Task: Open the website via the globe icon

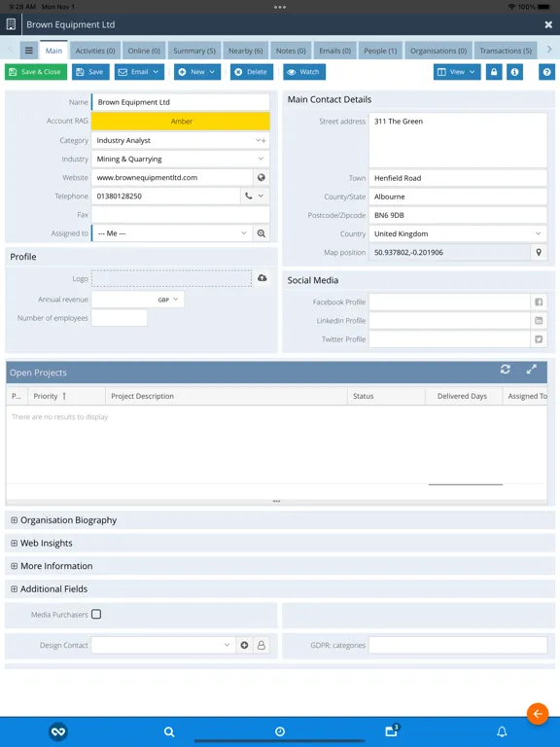Action: 261,178
